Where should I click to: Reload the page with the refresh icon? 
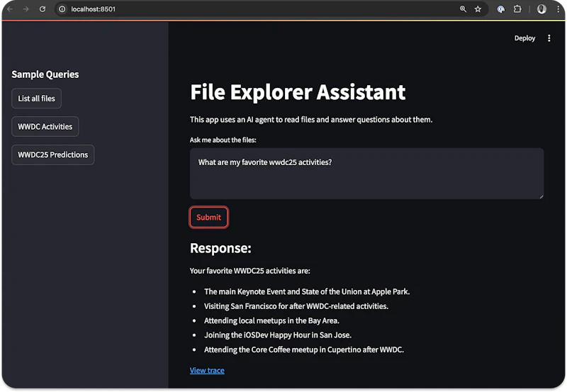point(43,9)
